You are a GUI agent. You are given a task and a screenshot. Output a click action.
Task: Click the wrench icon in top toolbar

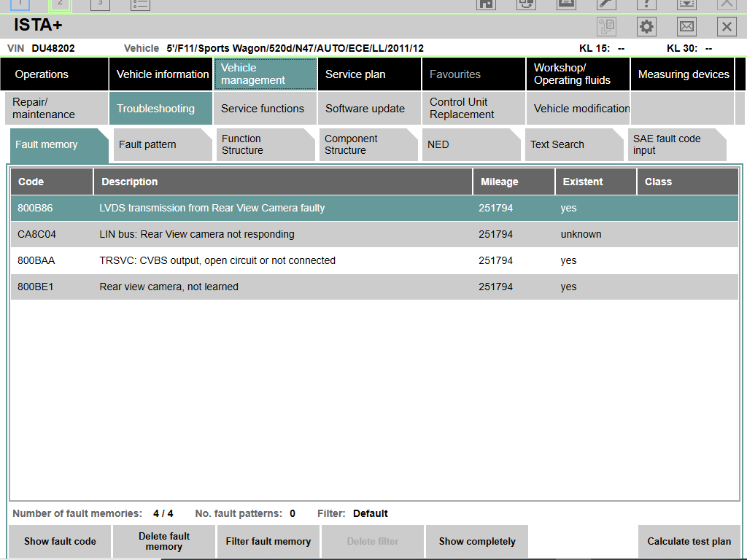[606, 4]
